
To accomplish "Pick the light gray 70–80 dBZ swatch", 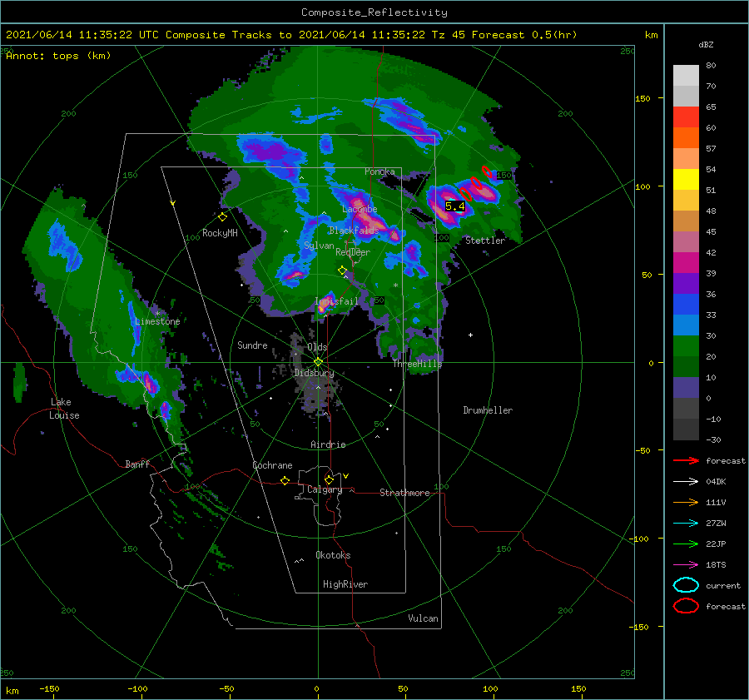I will pos(686,75).
